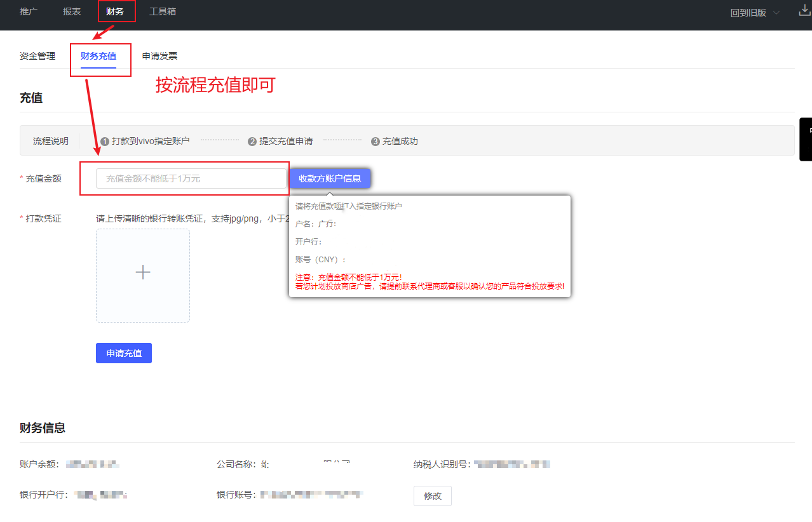Click the 收款方账户信息 button

click(x=330, y=178)
